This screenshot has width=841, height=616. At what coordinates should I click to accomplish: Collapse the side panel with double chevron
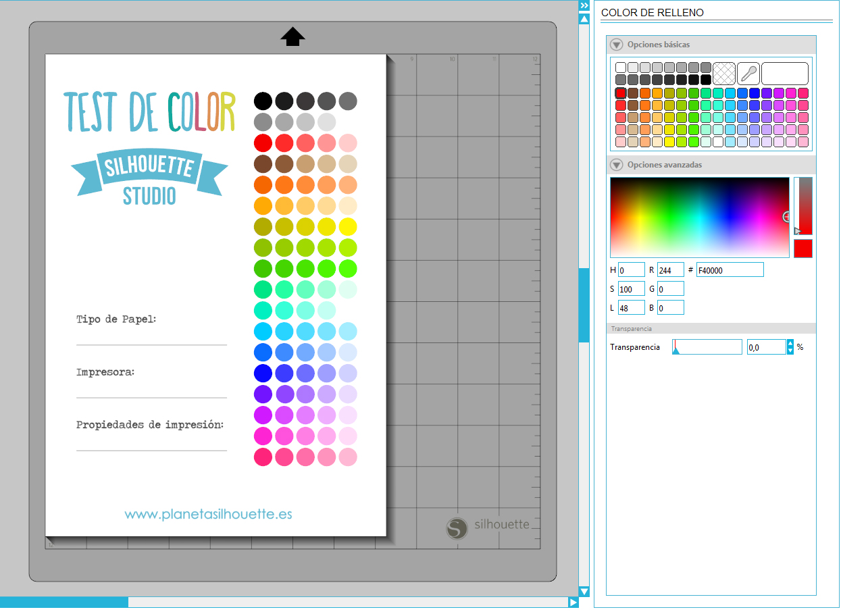click(x=584, y=5)
